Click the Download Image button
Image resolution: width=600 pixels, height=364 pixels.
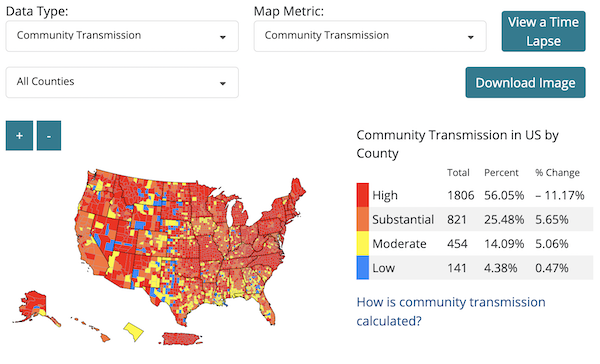coord(525,82)
